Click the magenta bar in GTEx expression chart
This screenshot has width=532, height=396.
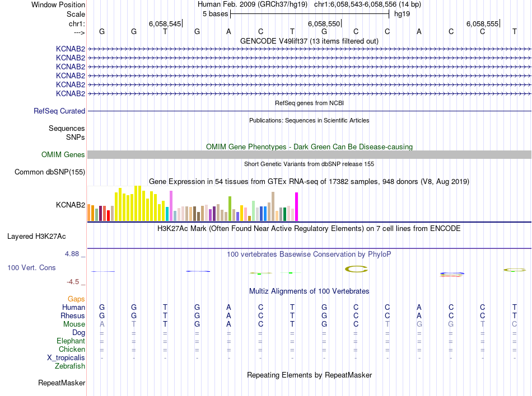[x=297, y=207]
